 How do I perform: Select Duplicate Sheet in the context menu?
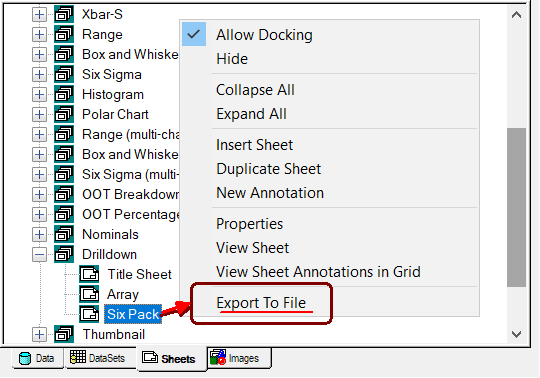269,169
